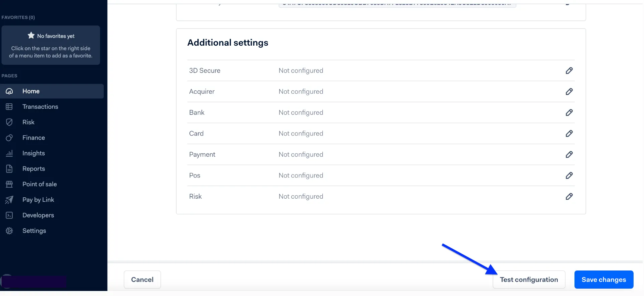
Task: Click the Point of sale store icon
Action: (9, 184)
